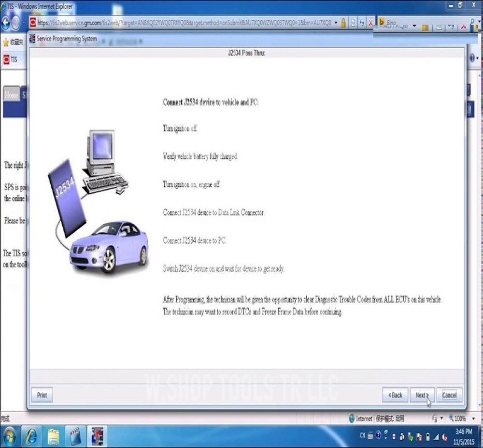Expand the Bing search provider dropdown
This screenshot has height=448, width=483.
coord(414,25)
